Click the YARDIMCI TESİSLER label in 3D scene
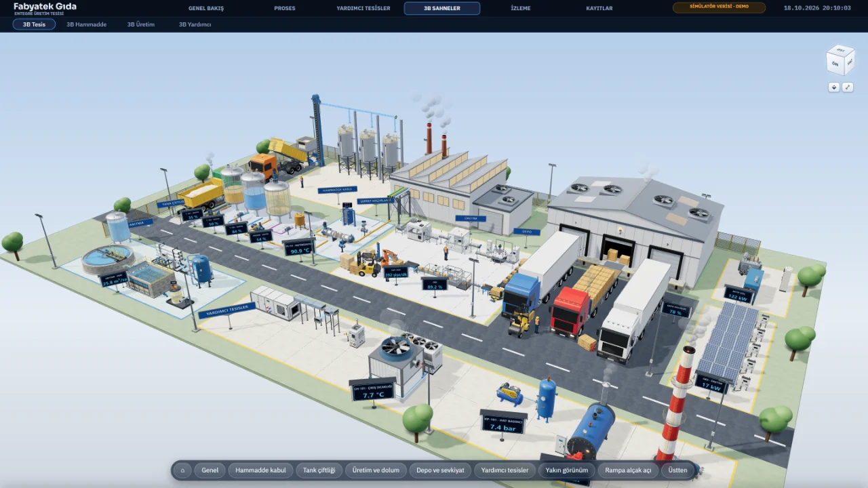 (226, 310)
